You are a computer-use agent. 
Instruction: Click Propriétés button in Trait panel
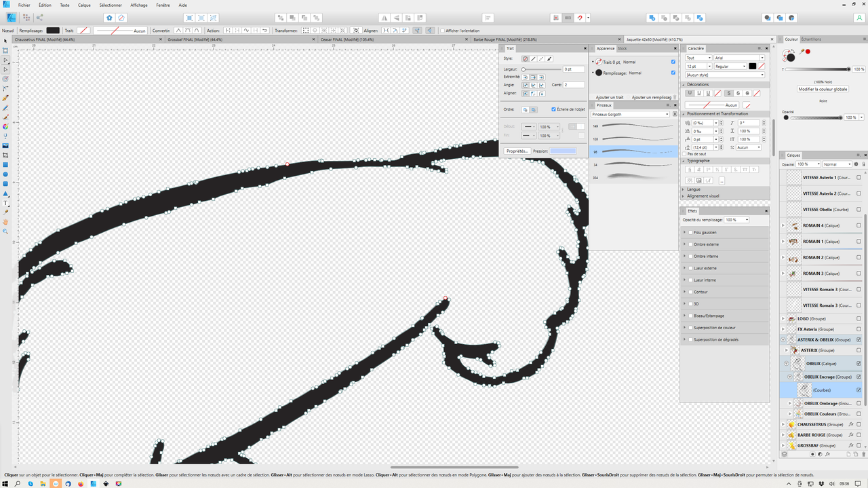(x=517, y=151)
